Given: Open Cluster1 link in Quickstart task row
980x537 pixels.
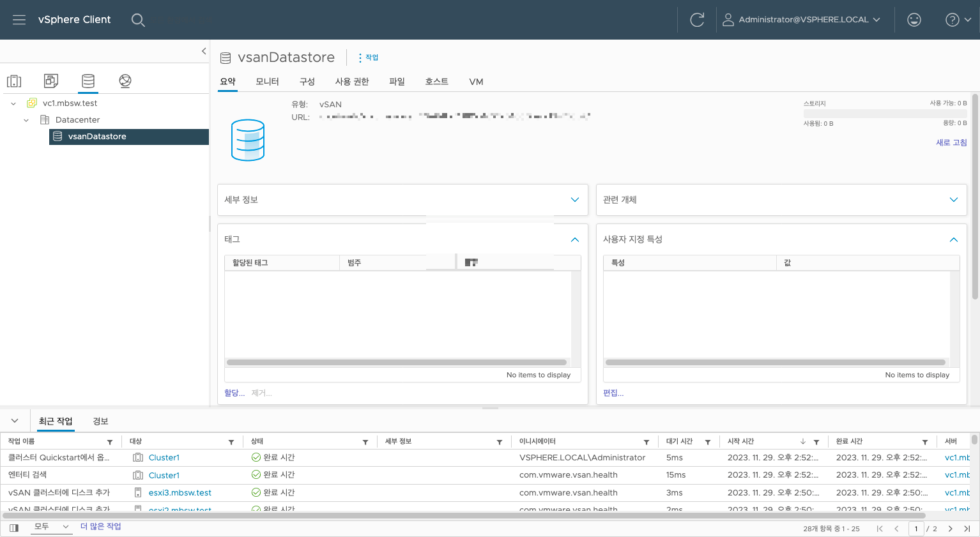Looking at the screenshot, I should tap(164, 458).
